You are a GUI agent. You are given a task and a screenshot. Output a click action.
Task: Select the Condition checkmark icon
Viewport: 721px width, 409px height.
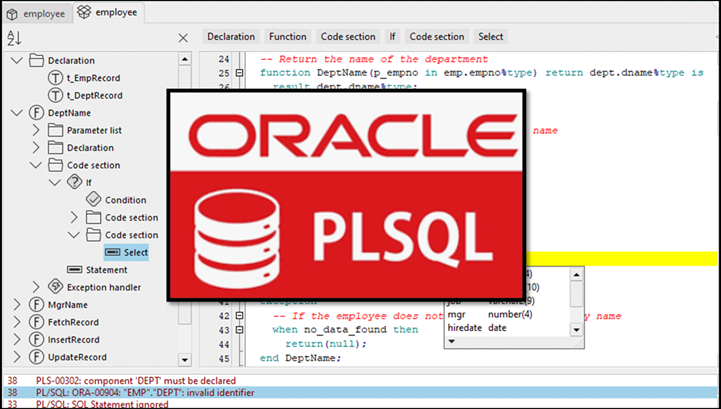93,200
